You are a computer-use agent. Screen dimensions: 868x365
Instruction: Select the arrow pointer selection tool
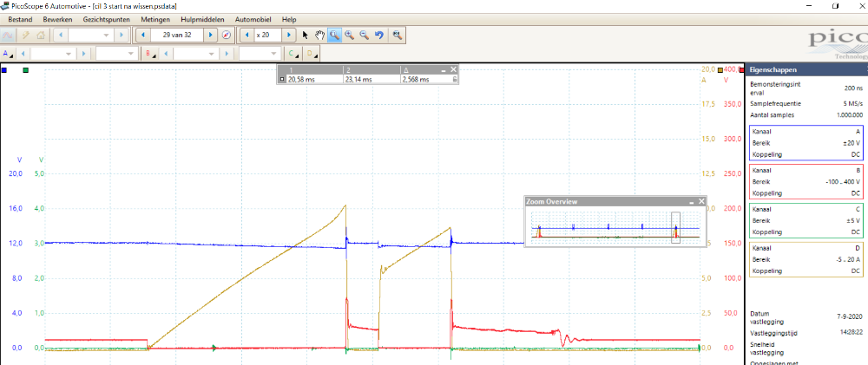pos(305,36)
